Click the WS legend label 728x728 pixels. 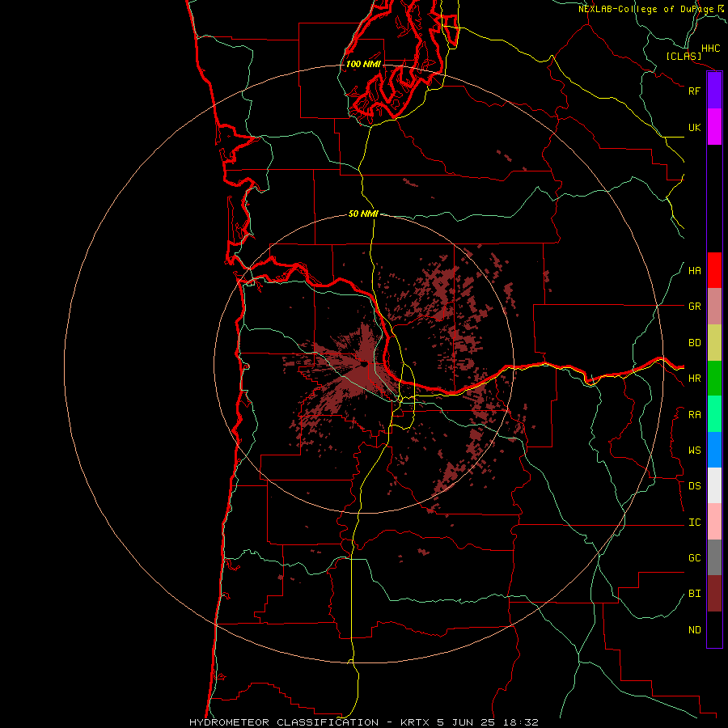click(x=694, y=451)
